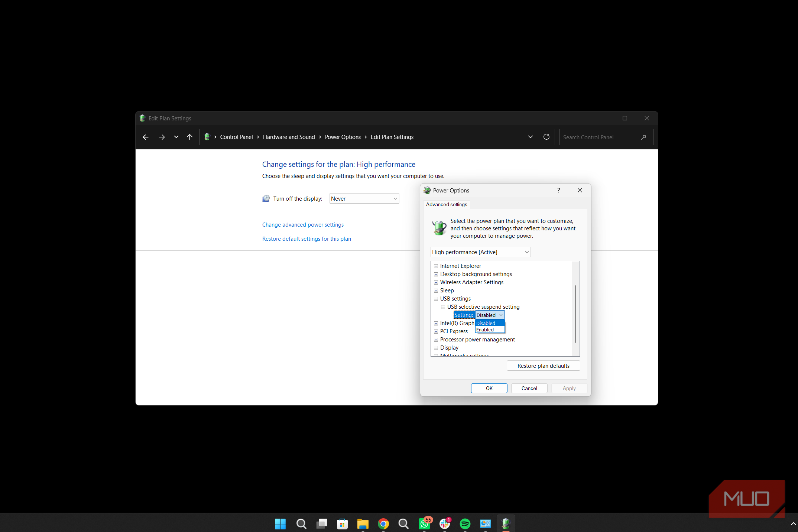Open Spotify from the taskbar
The width and height of the screenshot is (798, 532).
[465, 524]
